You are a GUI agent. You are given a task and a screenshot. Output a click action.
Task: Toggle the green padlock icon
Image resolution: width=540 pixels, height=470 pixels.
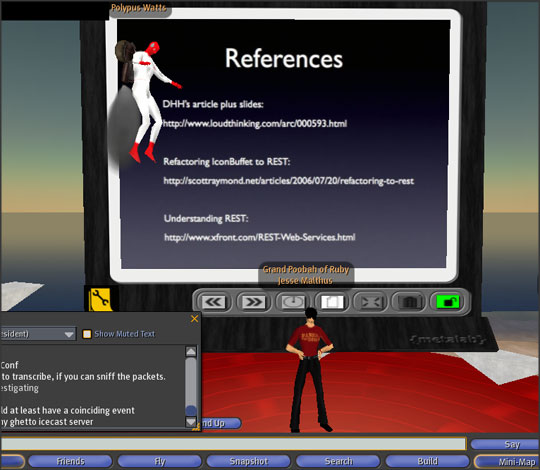tap(448, 302)
